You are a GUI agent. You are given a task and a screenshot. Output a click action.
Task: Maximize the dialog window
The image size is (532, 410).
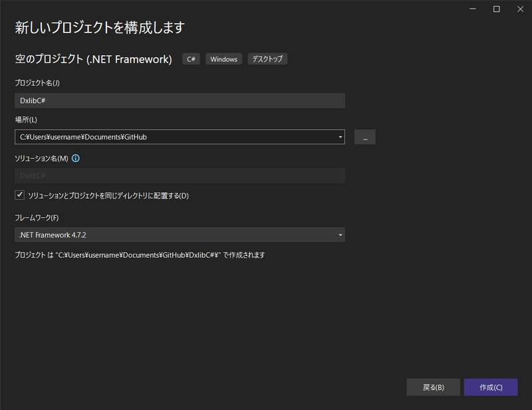[496, 9]
